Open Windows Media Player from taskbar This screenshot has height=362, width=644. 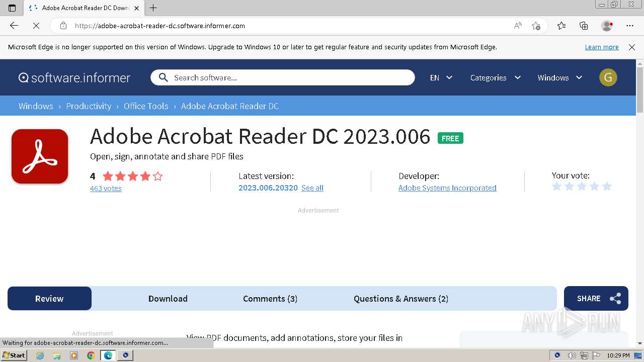point(74,355)
